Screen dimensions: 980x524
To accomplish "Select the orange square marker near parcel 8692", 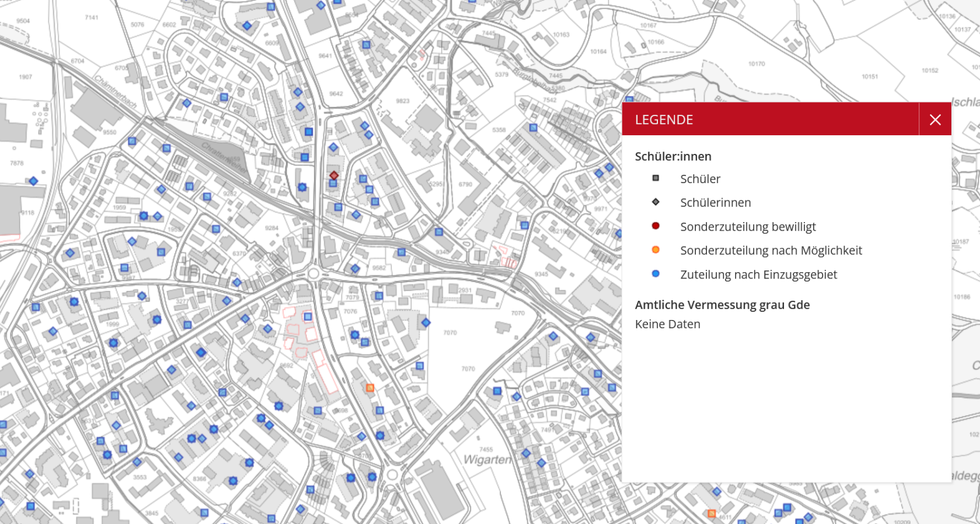I will [370, 388].
